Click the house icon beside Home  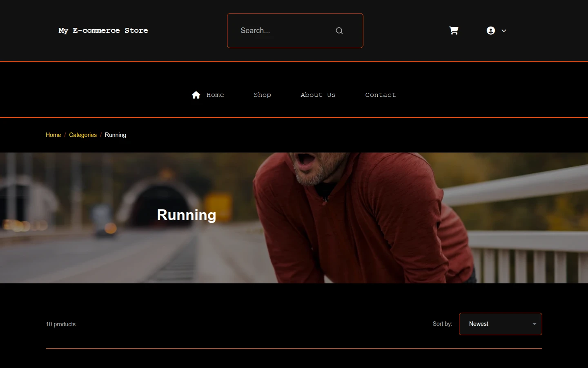coord(196,95)
